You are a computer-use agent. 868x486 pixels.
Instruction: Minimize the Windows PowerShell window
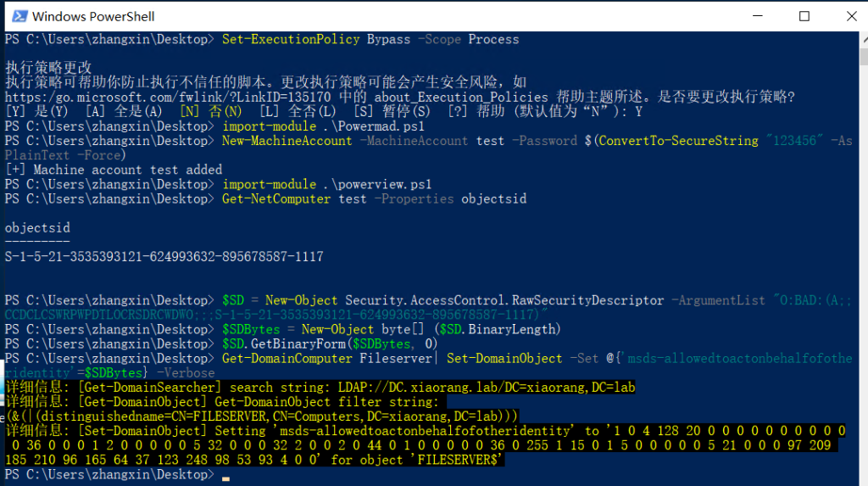click(758, 16)
